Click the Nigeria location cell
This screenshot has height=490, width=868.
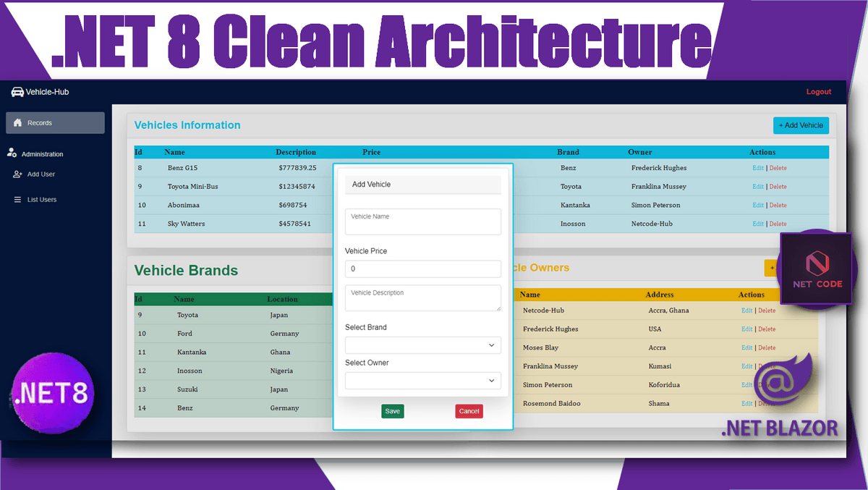point(281,371)
